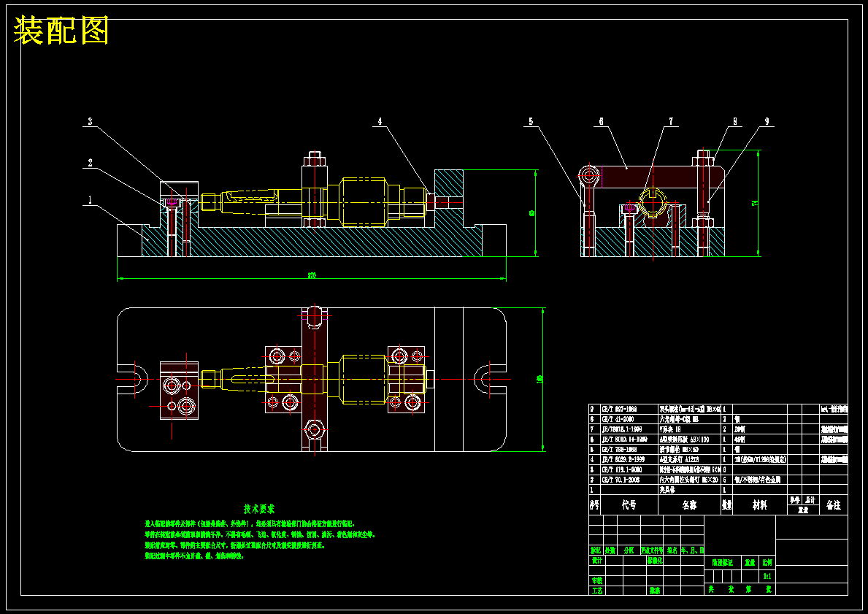Pick callout label 9 above the side view
This screenshot has height=614, width=868.
[x=767, y=121]
